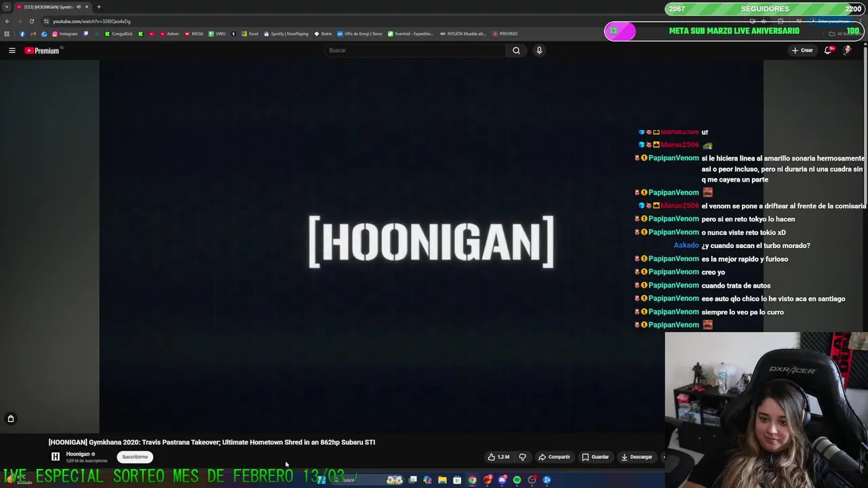Image resolution: width=868 pixels, height=488 pixels.
Task: Open YouTube notifications bell
Action: [x=828, y=50]
